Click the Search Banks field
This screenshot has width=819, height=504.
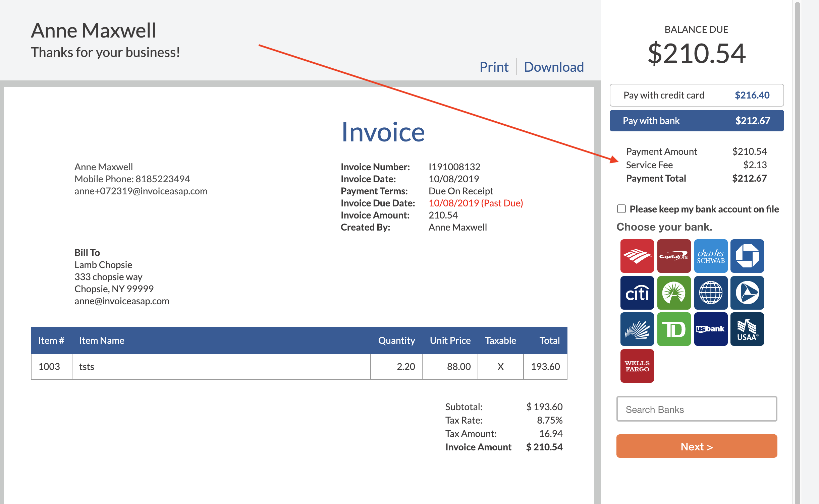[697, 409]
